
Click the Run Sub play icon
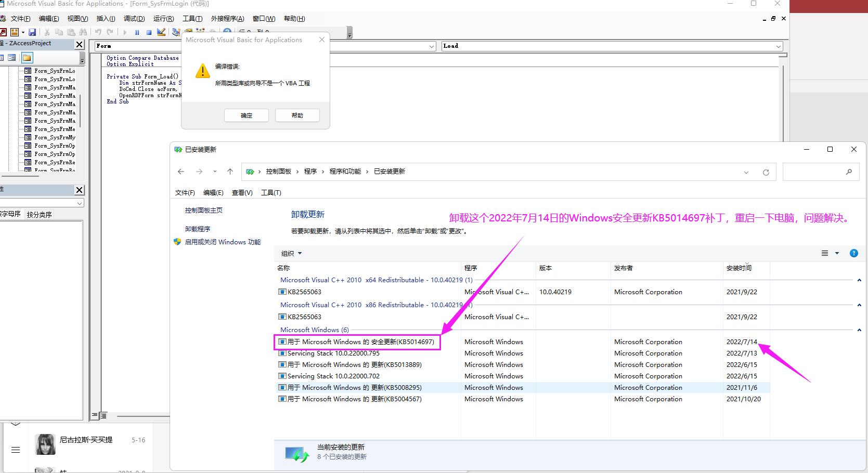[125, 32]
